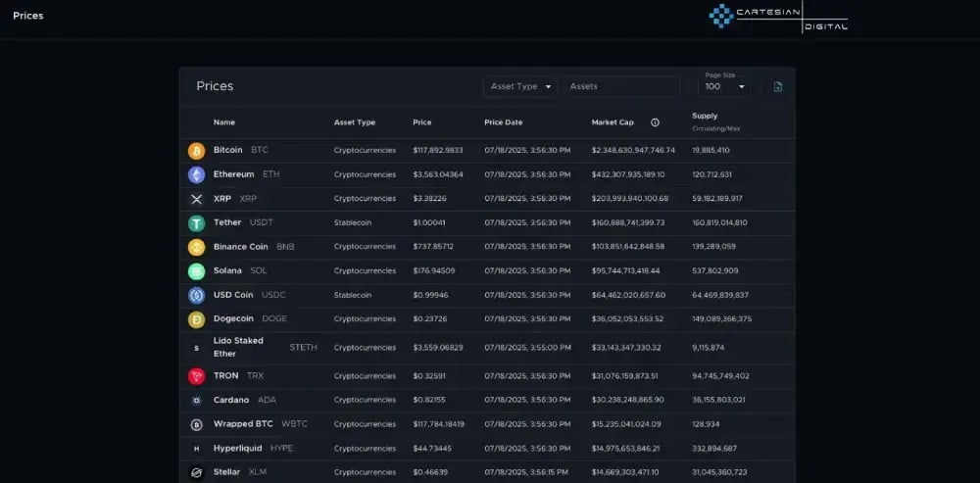Image resolution: width=980 pixels, height=483 pixels.
Task: Click the TRON coin icon
Action: [196, 376]
